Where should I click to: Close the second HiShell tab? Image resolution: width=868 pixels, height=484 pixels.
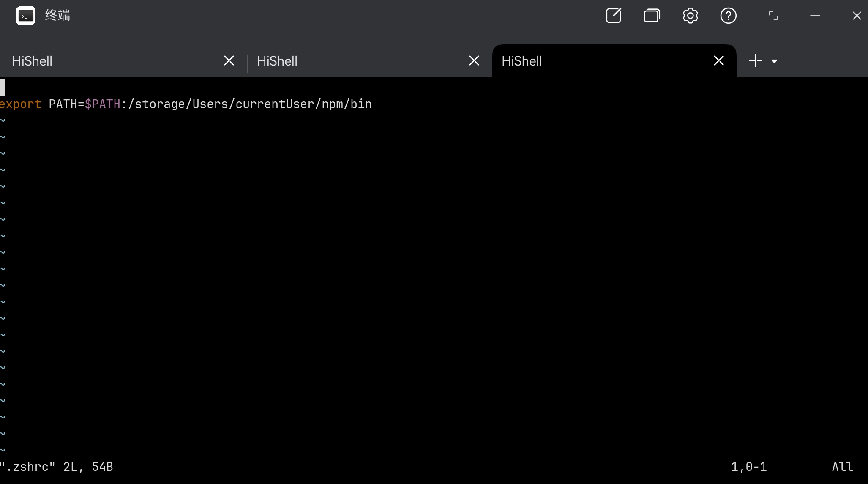pos(474,61)
